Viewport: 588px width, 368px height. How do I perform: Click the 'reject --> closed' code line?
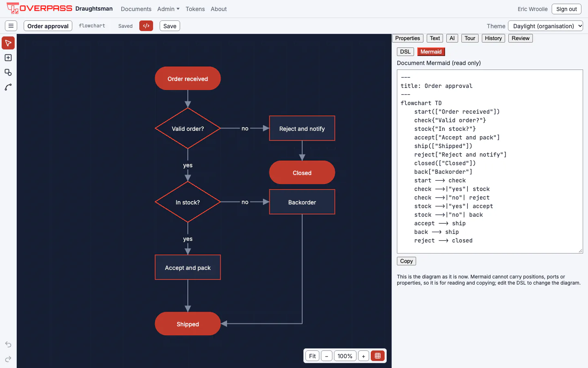coord(443,240)
